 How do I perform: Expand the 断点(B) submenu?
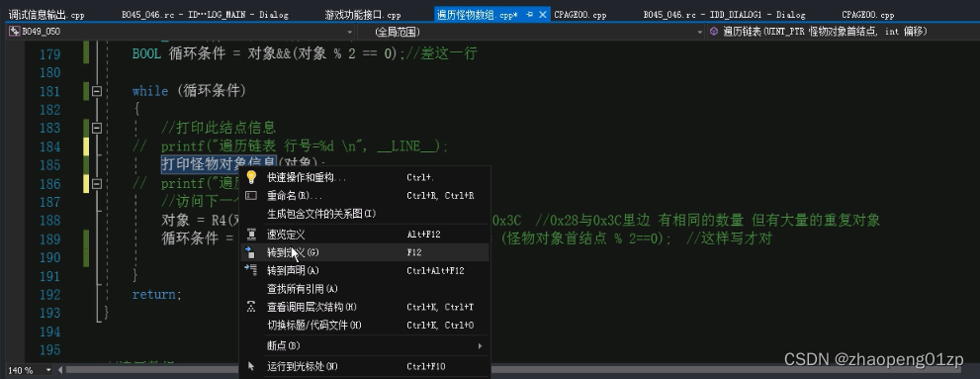click(365, 345)
